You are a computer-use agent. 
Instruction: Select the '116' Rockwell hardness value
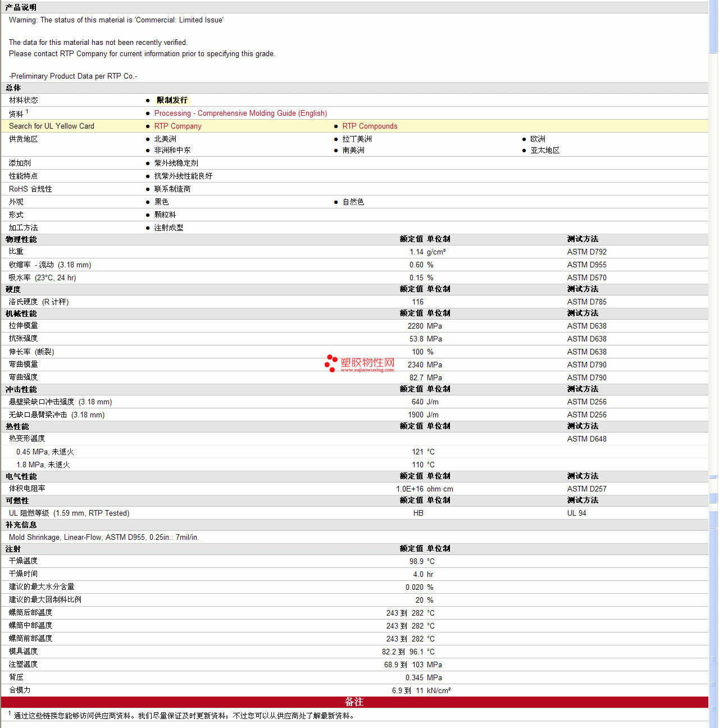(x=418, y=302)
